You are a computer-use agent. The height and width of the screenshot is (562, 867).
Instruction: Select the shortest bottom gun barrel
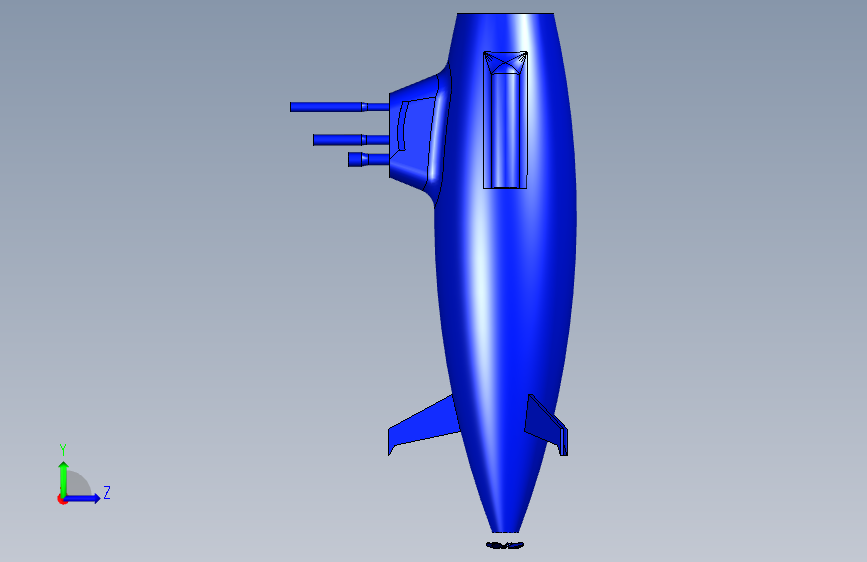369,159
